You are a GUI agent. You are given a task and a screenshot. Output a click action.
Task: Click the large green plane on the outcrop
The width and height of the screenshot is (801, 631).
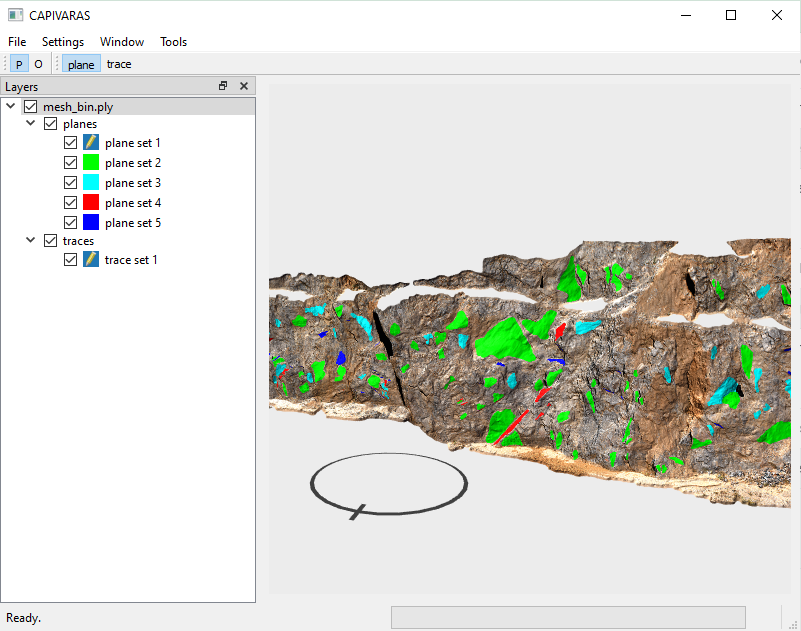click(x=503, y=340)
